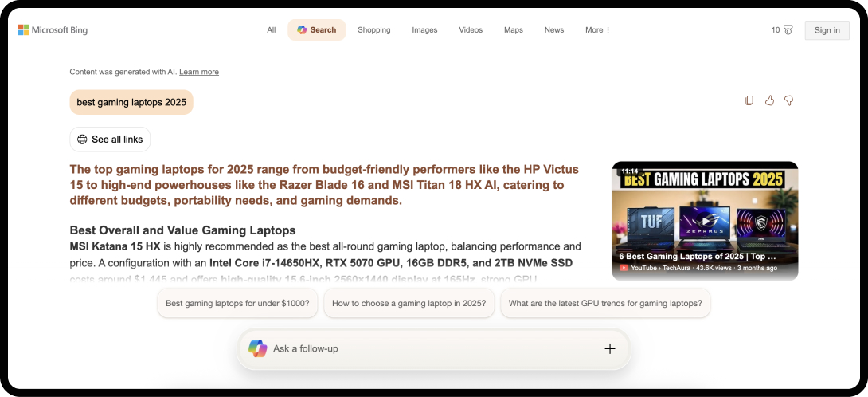Select 'How to choose a gaming laptop in 2025?'
This screenshot has height=397, width=868.
tap(409, 303)
